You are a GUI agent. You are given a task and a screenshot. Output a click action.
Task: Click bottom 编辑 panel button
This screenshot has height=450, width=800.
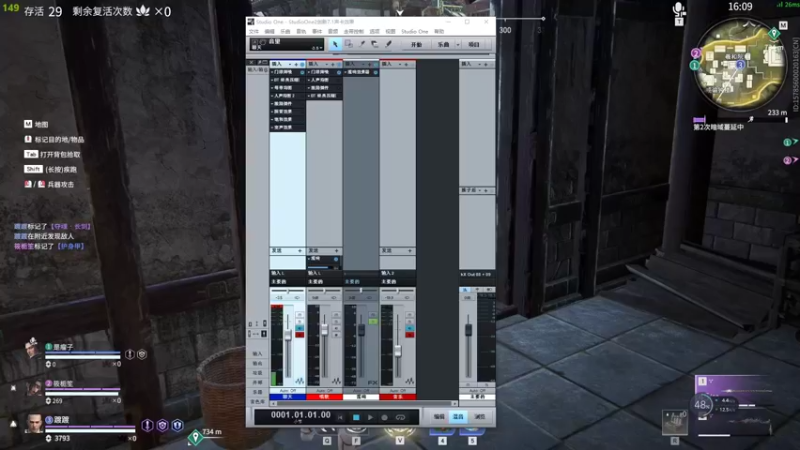[439, 417]
